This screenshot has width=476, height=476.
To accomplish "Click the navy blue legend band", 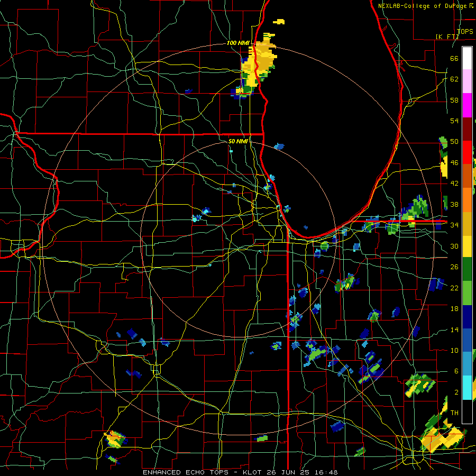I will point(467,316).
